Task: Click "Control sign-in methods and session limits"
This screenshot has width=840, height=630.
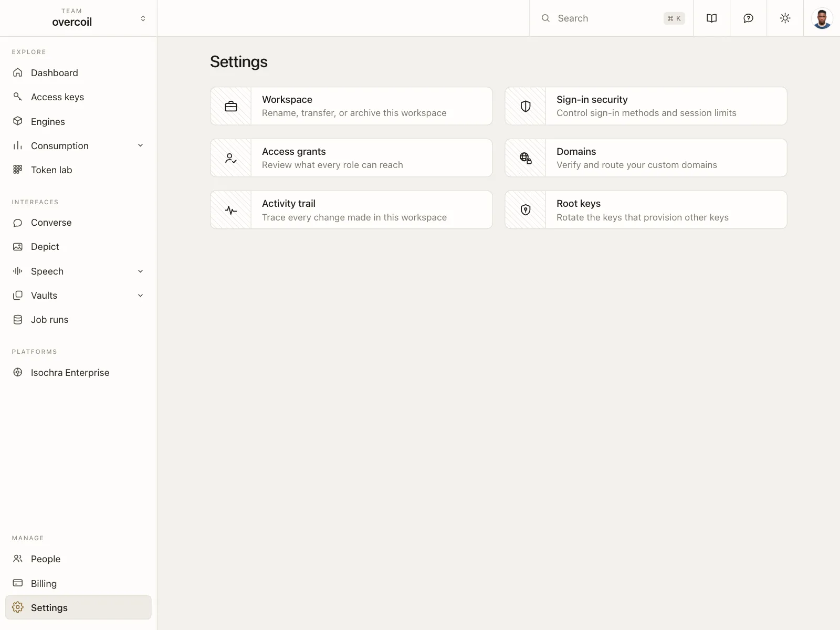Action: pos(646,113)
